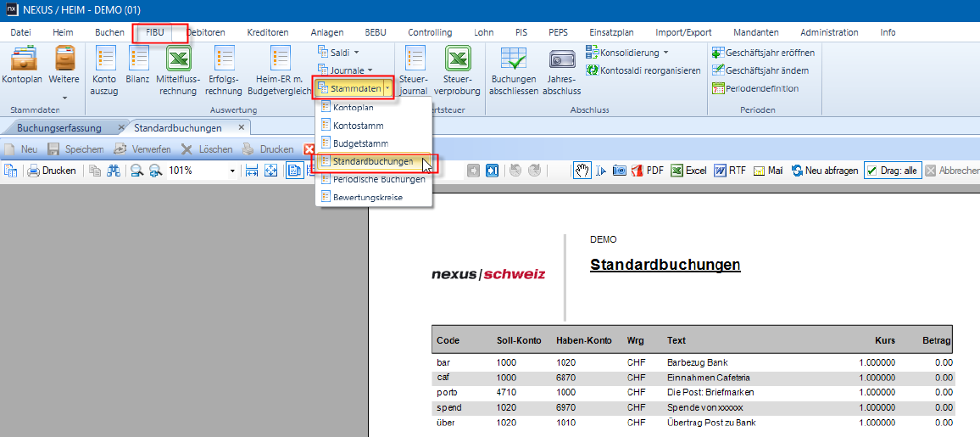Viewport: 980px width, 437px height.
Task: Click Geschäftsjahr eröffnen
Action: (764, 53)
